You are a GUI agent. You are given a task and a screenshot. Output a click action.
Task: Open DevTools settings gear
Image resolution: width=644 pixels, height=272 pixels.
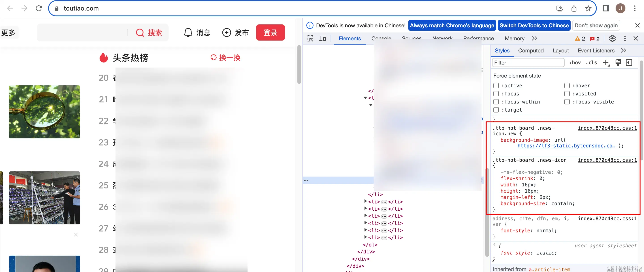click(x=612, y=39)
